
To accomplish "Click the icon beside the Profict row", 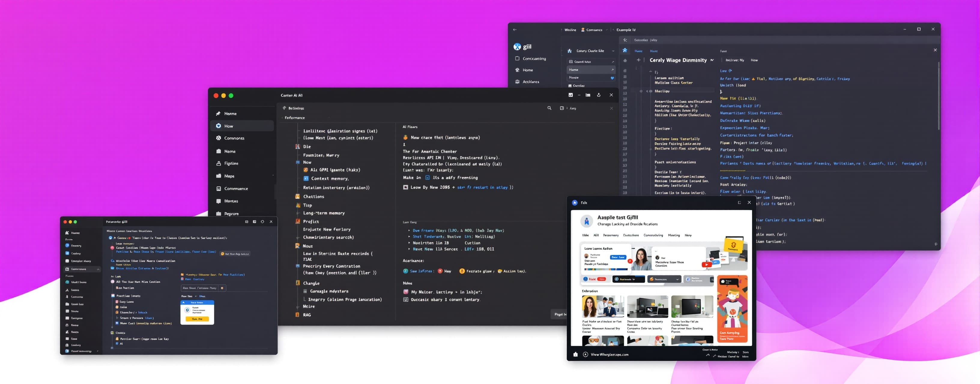I will click(x=298, y=221).
